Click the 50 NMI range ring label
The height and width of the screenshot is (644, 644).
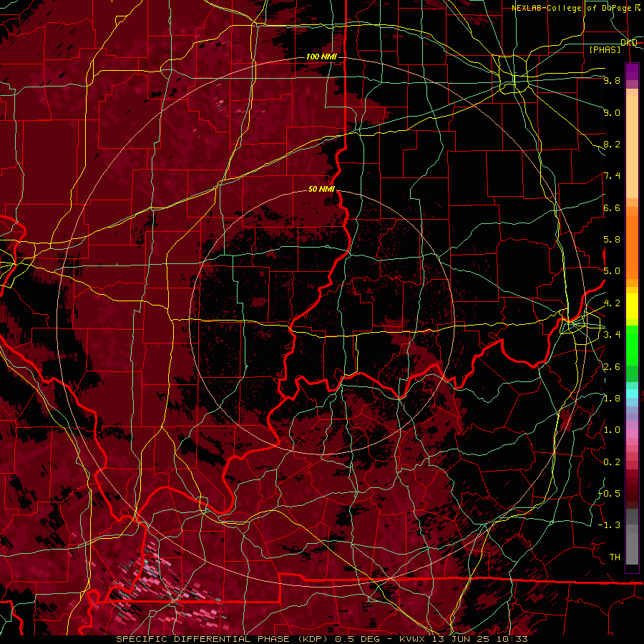click(x=321, y=189)
